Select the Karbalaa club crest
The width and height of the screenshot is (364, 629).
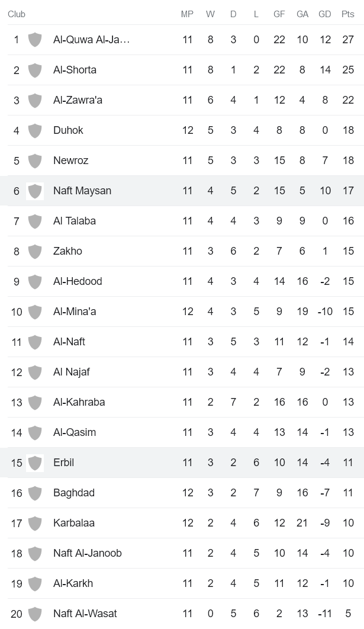tap(36, 522)
